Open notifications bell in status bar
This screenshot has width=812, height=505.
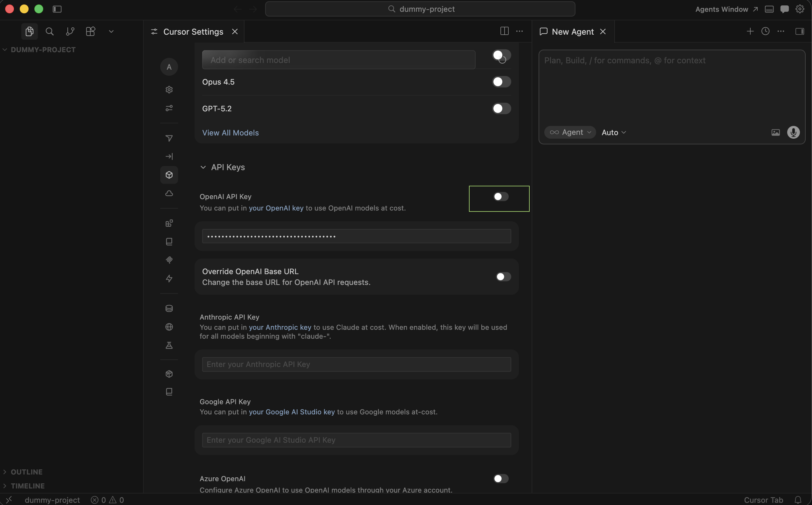798,500
